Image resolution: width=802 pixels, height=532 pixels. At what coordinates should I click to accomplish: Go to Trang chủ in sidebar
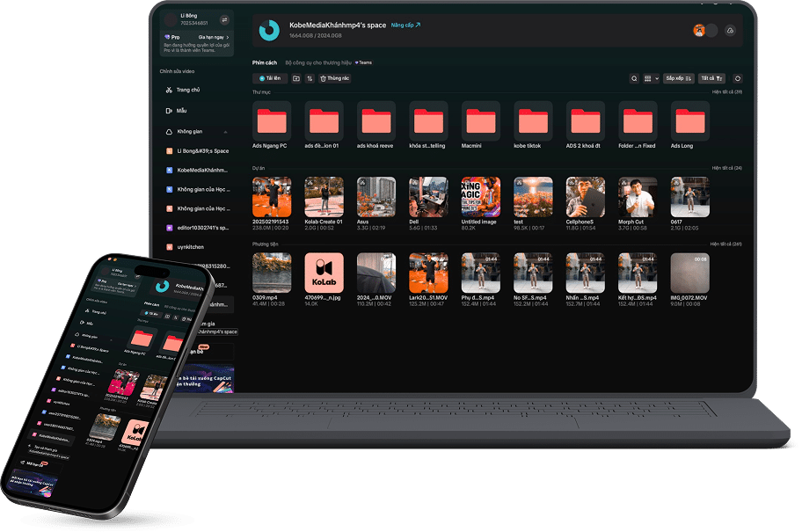coord(187,90)
